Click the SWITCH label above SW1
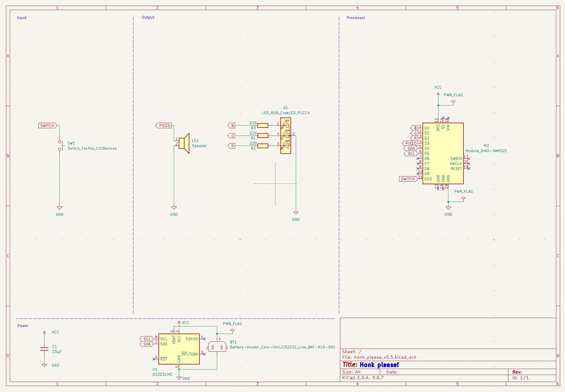Viewport: 565px width, 392px height. tap(47, 126)
